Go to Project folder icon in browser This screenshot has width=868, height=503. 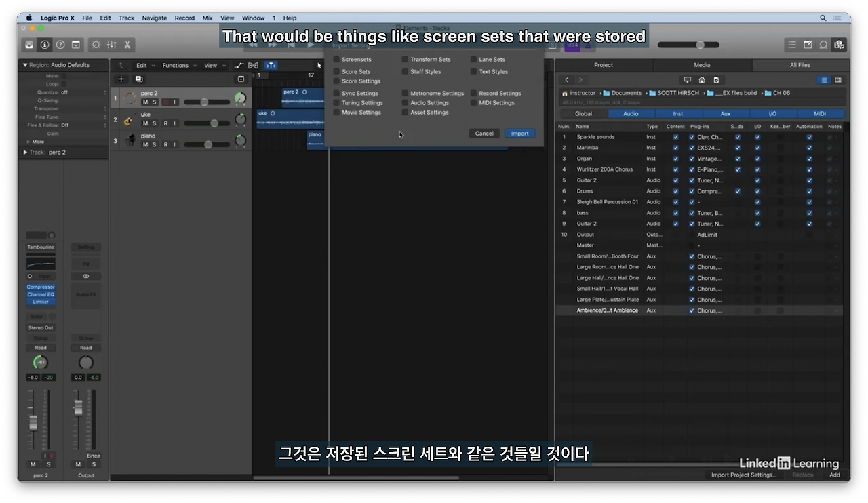pyautogui.click(x=716, y=80)
